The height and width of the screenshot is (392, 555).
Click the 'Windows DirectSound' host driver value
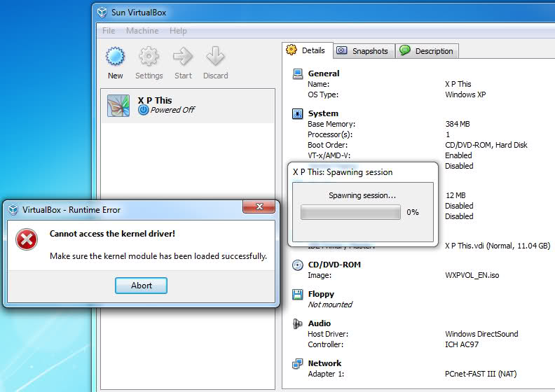[x=481, y=334]
